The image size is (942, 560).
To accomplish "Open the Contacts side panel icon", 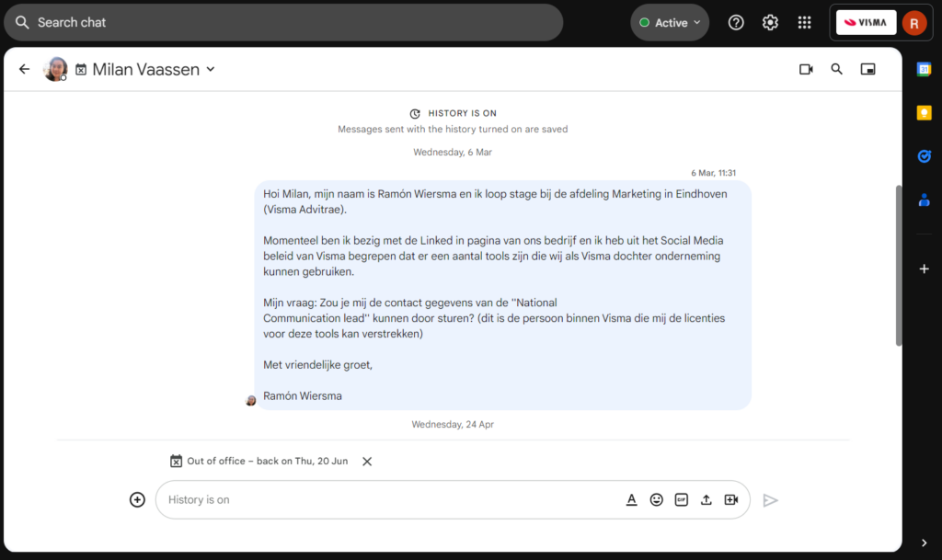I will (x=924, y=200).
